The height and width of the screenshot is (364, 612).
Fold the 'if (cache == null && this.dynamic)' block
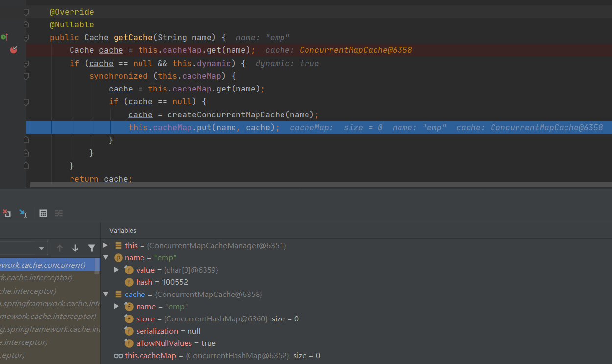click(26, 63)
